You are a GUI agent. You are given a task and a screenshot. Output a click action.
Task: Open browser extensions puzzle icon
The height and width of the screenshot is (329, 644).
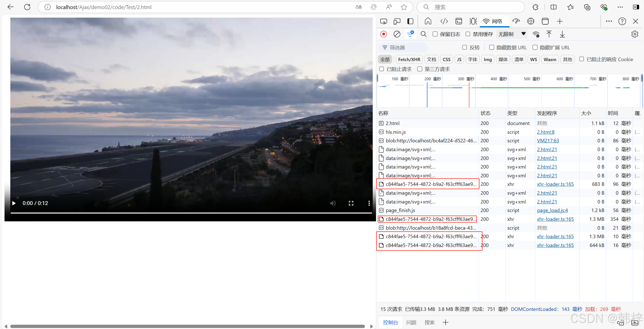click(x=535, y=7)
